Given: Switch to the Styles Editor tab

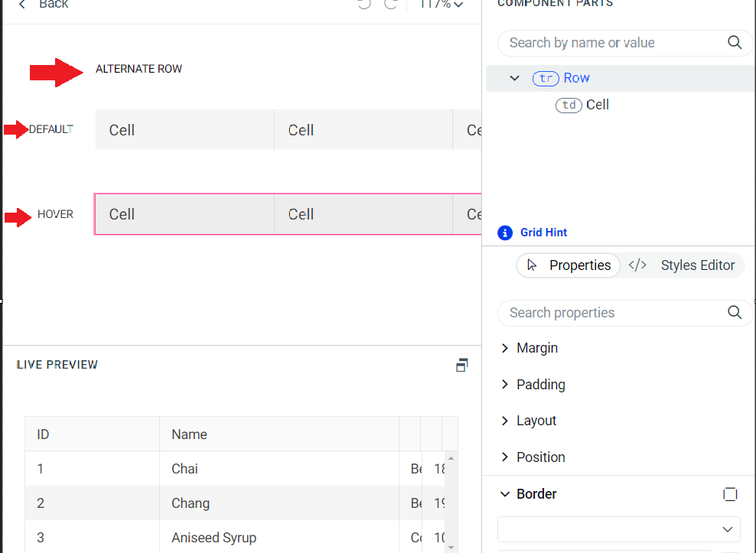Looking at the screenshot, I should pos(682,265).
